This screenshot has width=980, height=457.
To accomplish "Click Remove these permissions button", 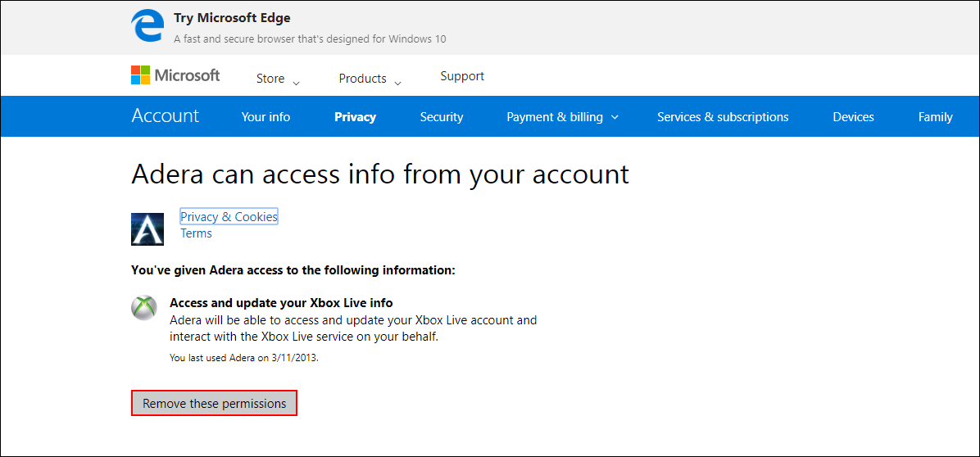I will (215, 403).
